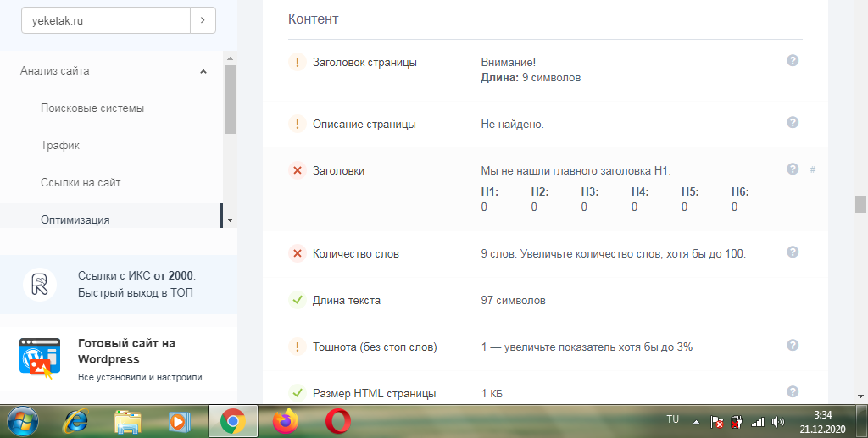This screenshot has width=868, height=438.
Task: Click the yeketak.ru site input field
Action: coord(106,20)
